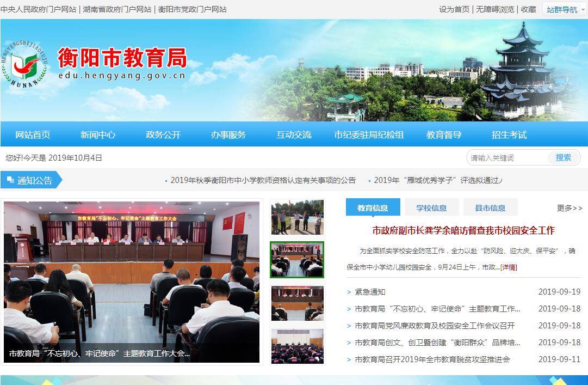This screenshot has width=588, height=385.
Task: Open 湖南省政府门户网站 link
Action: [x=117, y=9]
